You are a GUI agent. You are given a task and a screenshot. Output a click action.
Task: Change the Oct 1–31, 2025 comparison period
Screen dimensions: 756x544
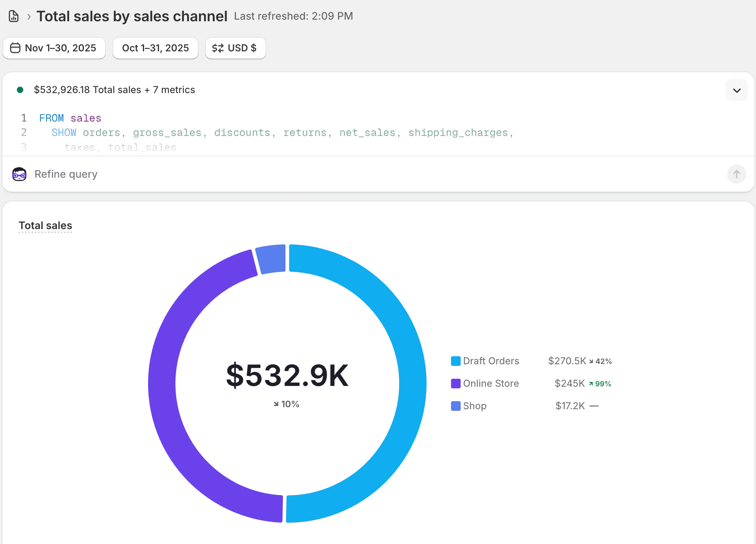pyautogui.click(x=155, y=48)
